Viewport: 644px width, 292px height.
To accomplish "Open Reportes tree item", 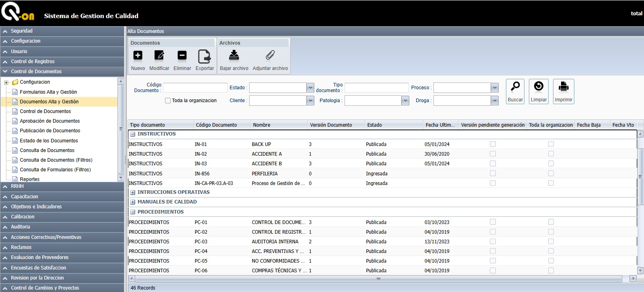I will pos(30,179).
